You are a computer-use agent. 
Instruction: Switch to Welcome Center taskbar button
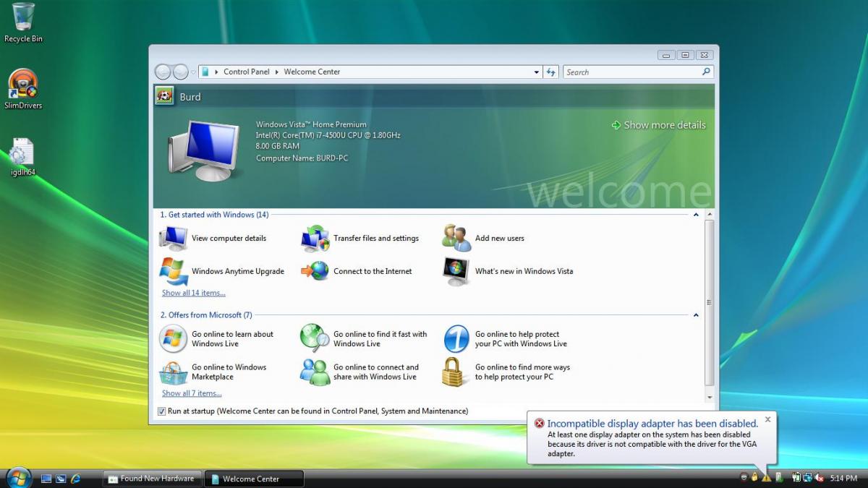tap(255, 479)
